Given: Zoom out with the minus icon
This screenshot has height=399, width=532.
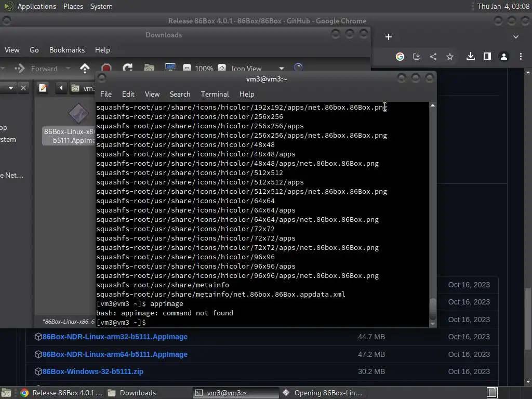Looking at the screenshot, I should [187, 68].
